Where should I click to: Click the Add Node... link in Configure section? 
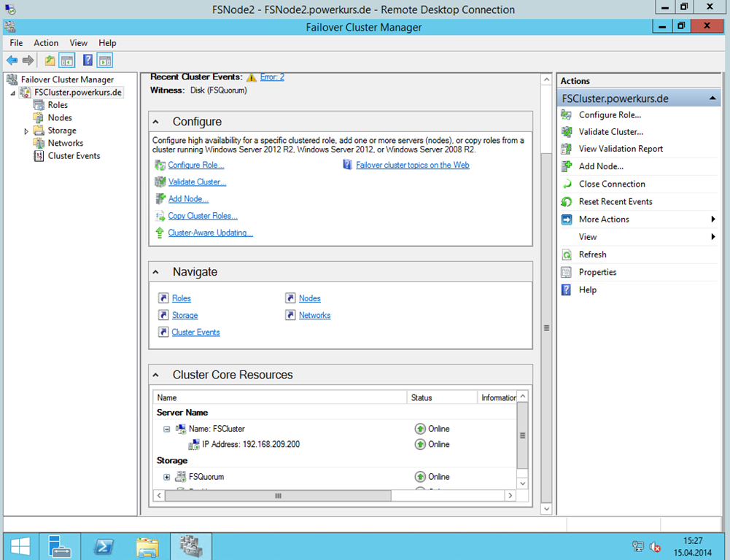[x=189, y=199]
